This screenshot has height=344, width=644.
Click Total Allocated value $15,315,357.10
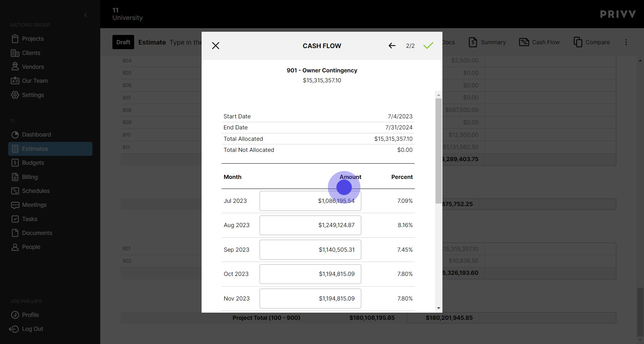click(393, 139)
